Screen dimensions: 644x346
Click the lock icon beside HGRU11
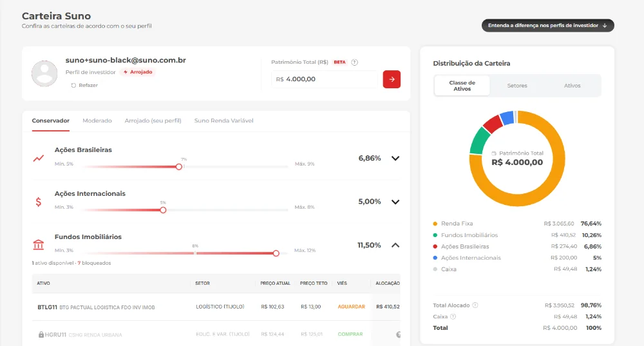41,334
